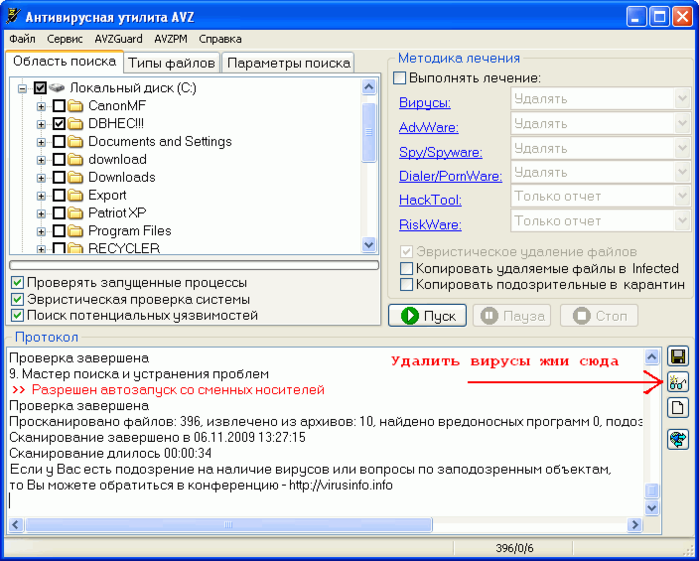Uncheck Поиск потенциальных уязвимостей

17,316
